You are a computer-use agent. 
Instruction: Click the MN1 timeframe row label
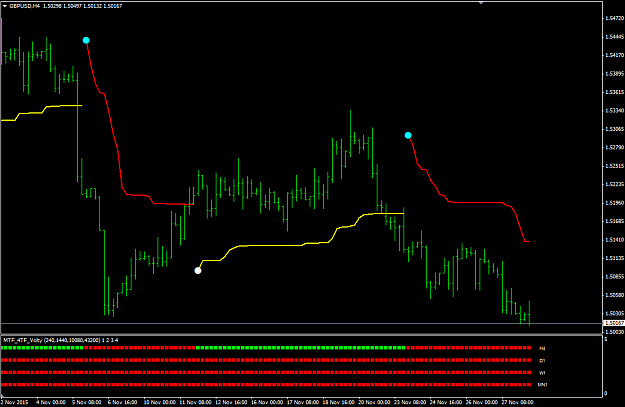pyautogui.click(x=542, y=385)
